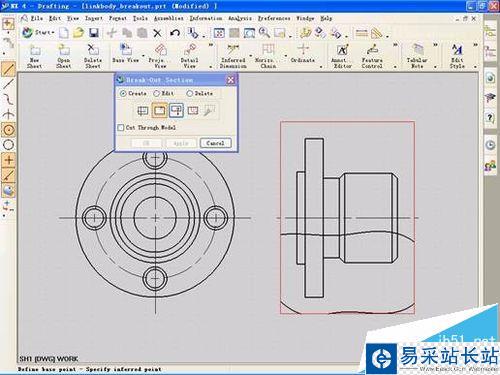Click the plain circle tool in left toolbar
The width and height of the screenshot is (500, 375).
9,145
